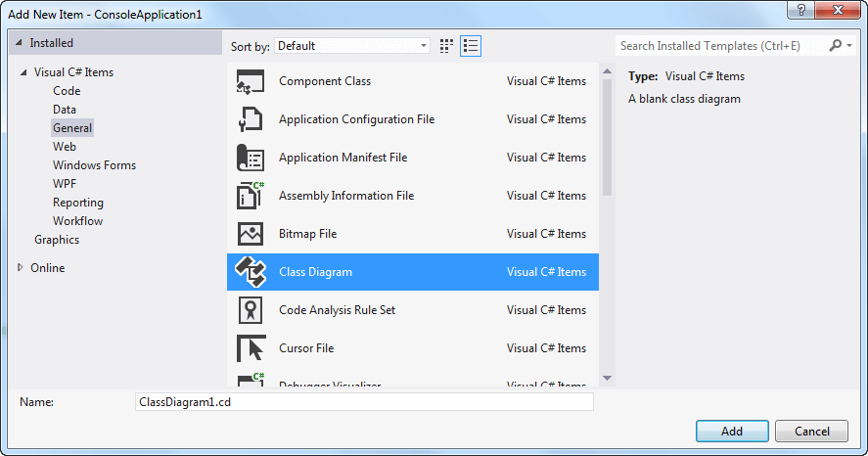
Task: Select the Code category
Action: coord(67,91)
